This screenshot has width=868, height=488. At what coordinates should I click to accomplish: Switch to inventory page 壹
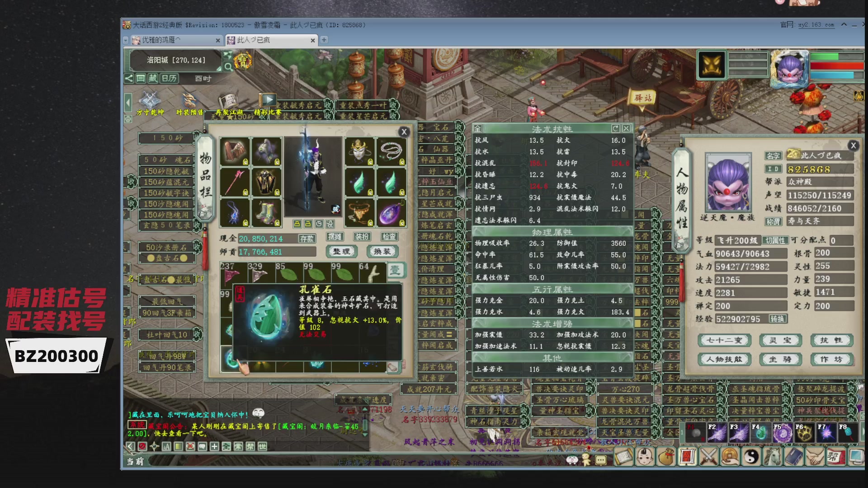[x=396, y=270]
